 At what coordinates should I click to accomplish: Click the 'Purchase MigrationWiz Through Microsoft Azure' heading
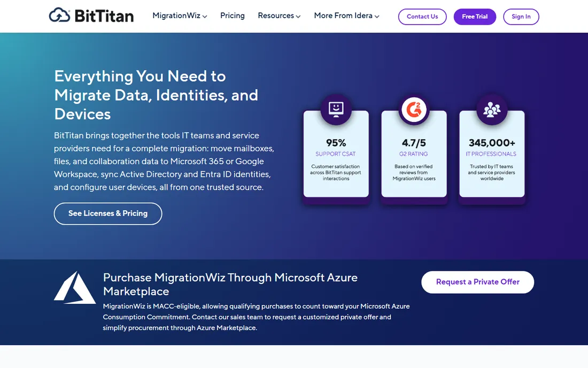click(x=230, y=285)
